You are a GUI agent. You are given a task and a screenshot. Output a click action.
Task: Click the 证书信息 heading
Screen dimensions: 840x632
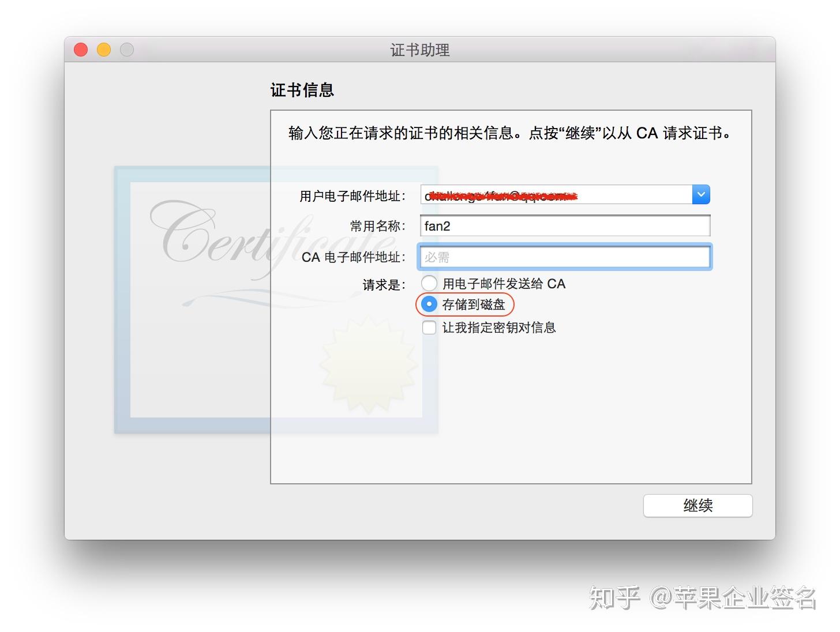pyautogui.click(x=302, y=90)
